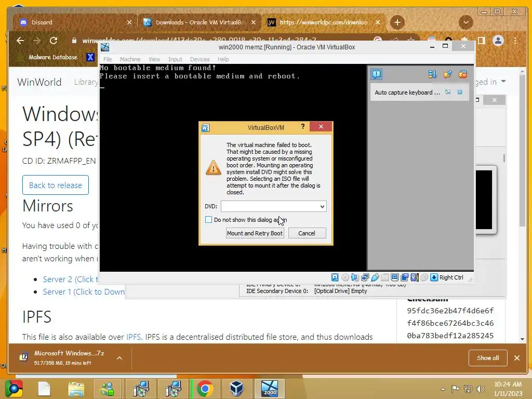Open Chrome side panel icon
Screen dimensions: 532x399
(x=482, y=41)
